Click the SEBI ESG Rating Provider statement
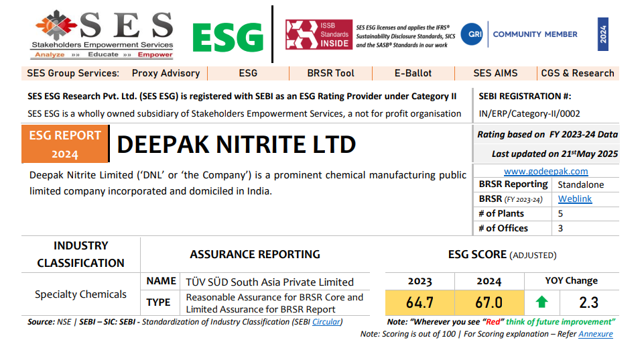This screenshot has height=342, width=644. [242, 96]
